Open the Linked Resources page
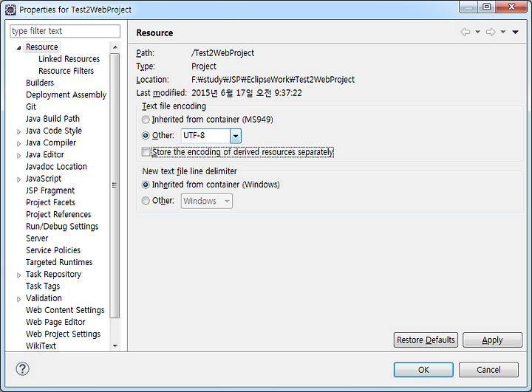The width and height of the screenshot is (532, 392). [x=69, y=59]
